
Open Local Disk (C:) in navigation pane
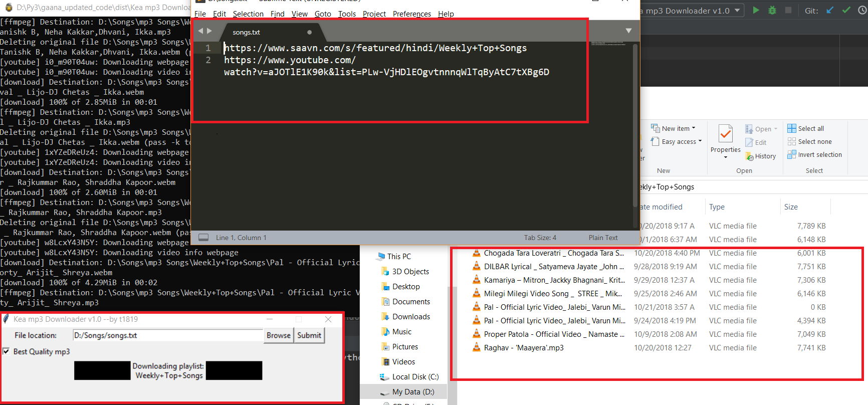pos(415,376)
